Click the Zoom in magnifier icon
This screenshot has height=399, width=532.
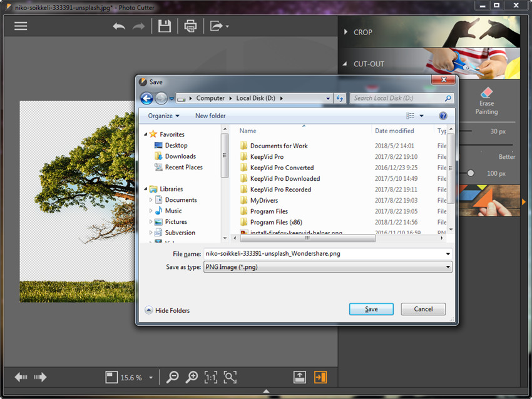[192, 377]
